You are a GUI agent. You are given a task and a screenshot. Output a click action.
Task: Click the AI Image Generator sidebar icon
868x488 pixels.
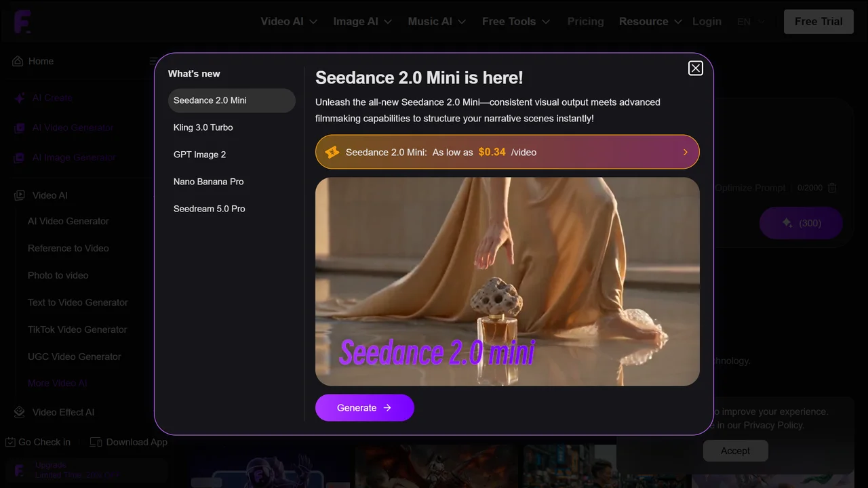click(x=20, y=157)
